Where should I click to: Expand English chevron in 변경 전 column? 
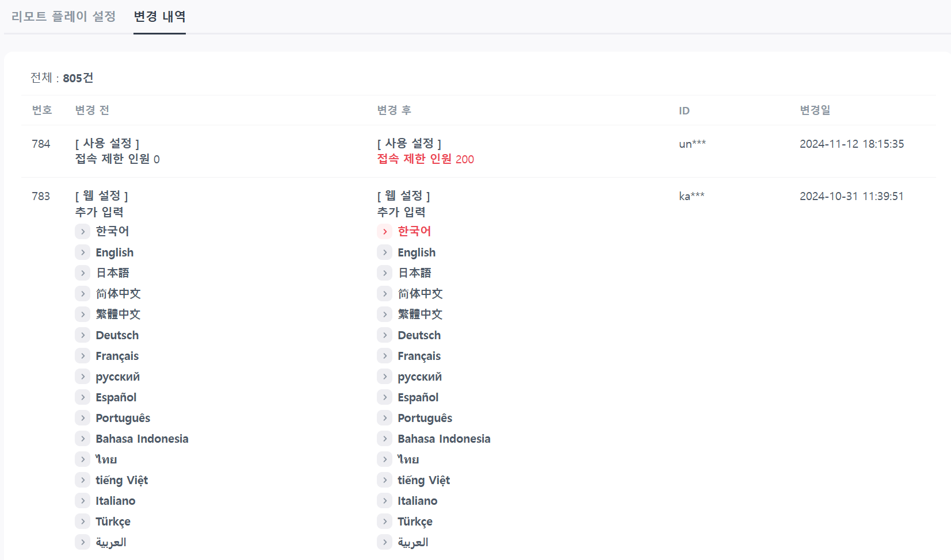pyautogui.click(x=83, y=252)
